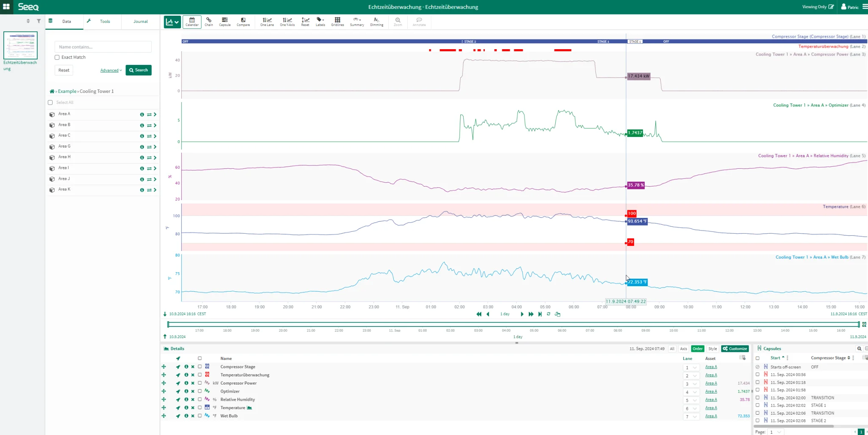Zoom to capsules magnifier icon
The height and width of the screenshot is (435, 868).
859,349
